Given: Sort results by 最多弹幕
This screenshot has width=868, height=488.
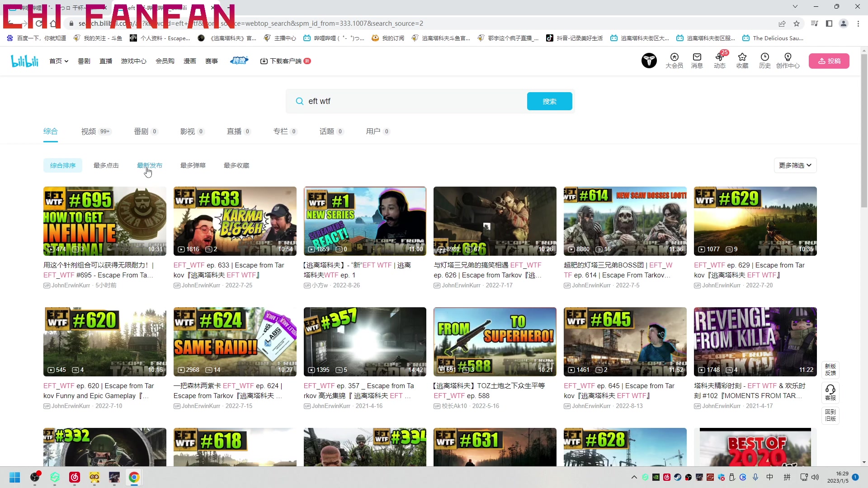Looking at the screenshot, I should pyautogui.click(x=193, y=165).
